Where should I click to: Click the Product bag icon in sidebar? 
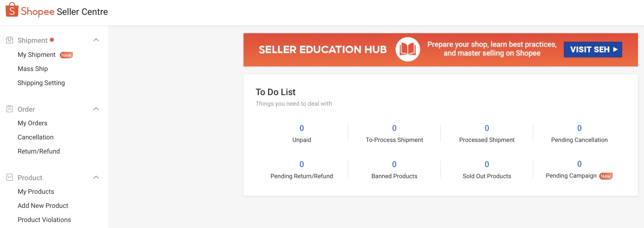click(10, 177)
